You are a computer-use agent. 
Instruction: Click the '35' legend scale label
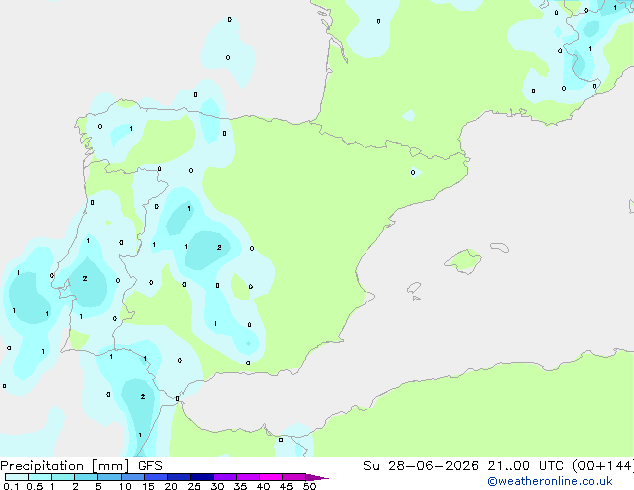[240, 486]
